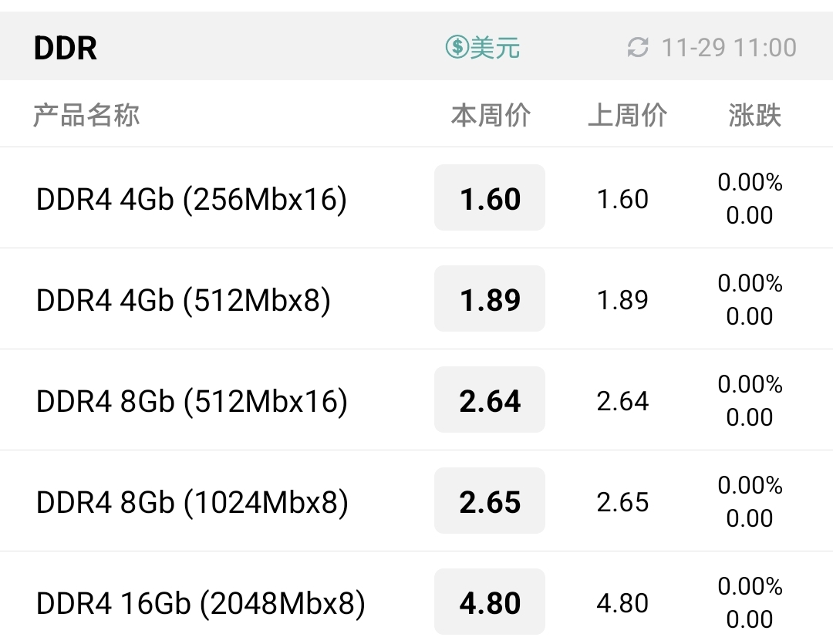The height and width of the screenshot is (644, 833).
Task: Select DDR4 8Gb (1024Mbx8) product name
Action: coord(192,502)
